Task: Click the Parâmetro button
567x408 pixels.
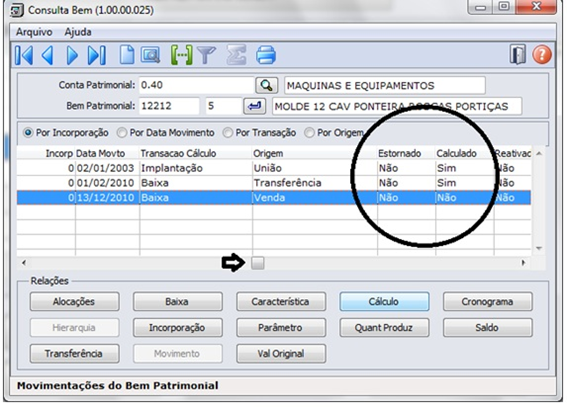Action: pos(281,328)
